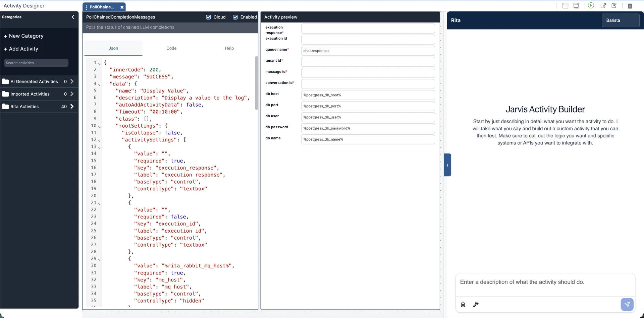Click the "Imported Activities" label

click(x=30, y=94)
